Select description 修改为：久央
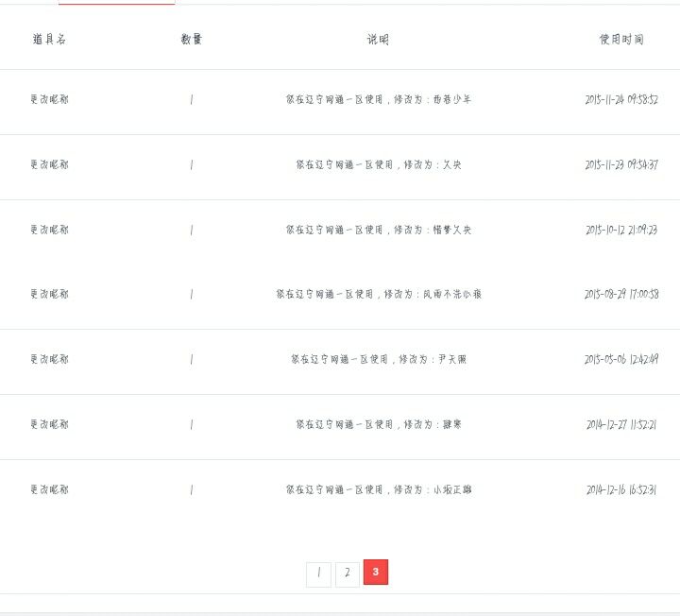 (379, 164)
